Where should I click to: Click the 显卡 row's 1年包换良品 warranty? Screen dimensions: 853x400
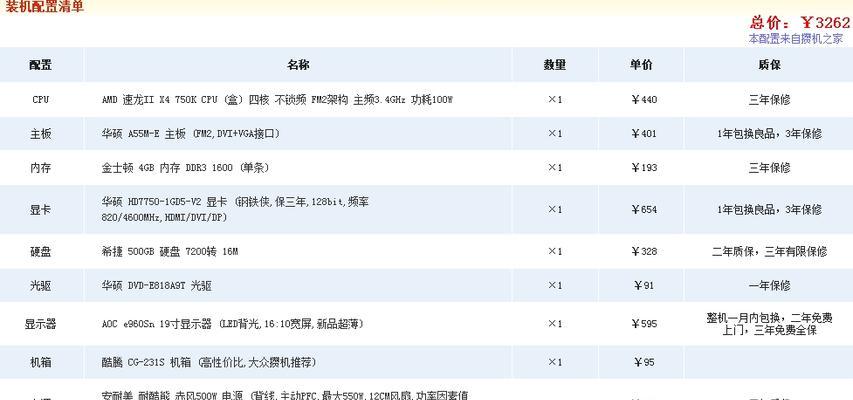click(769, 210)
